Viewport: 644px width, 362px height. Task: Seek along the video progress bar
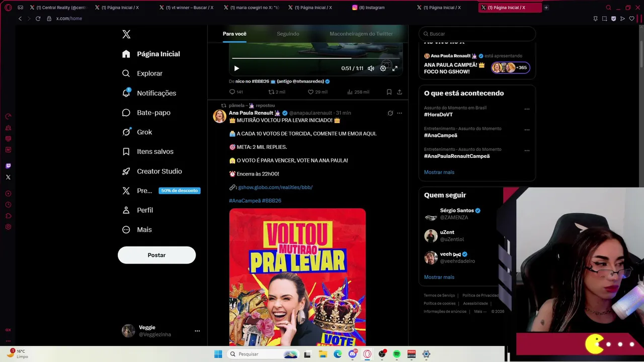point(316,58)
